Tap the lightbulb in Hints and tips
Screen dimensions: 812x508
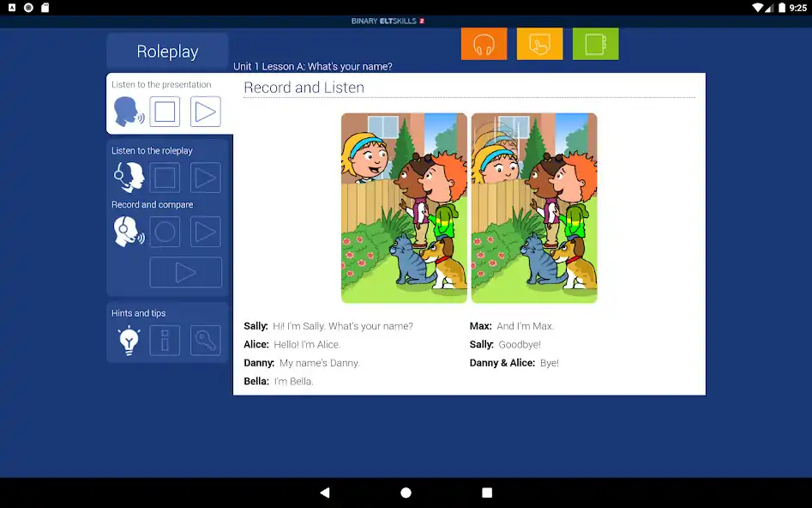(128, 340)
